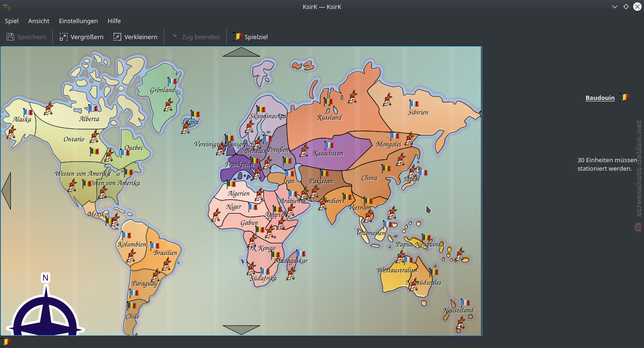Click the Indonesien territory label
This screenshot has width=644, height=348.
pos(372,233)
